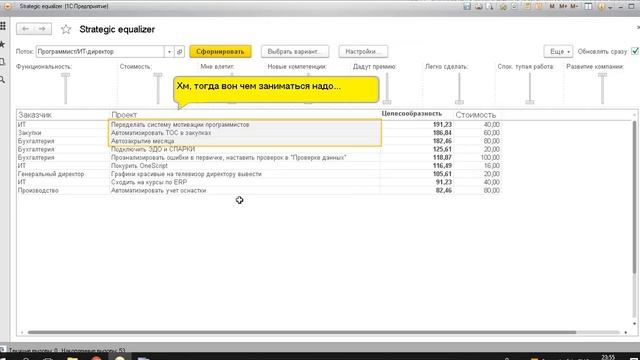Click the window layout panels icon

point(588,7)
